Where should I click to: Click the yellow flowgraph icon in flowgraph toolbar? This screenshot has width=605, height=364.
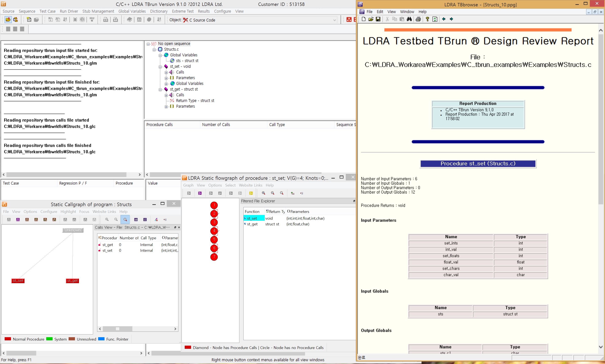[x=251, y=193]
